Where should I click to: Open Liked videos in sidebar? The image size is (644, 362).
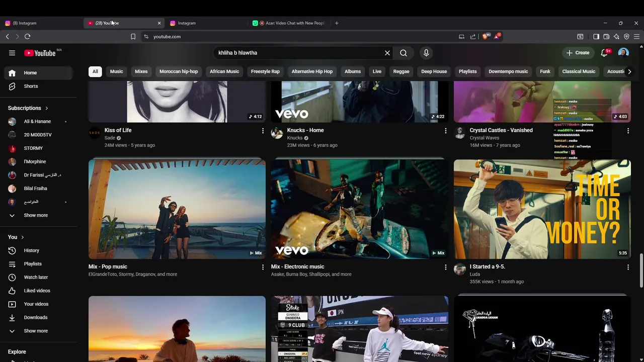click(x=39, y=291)
